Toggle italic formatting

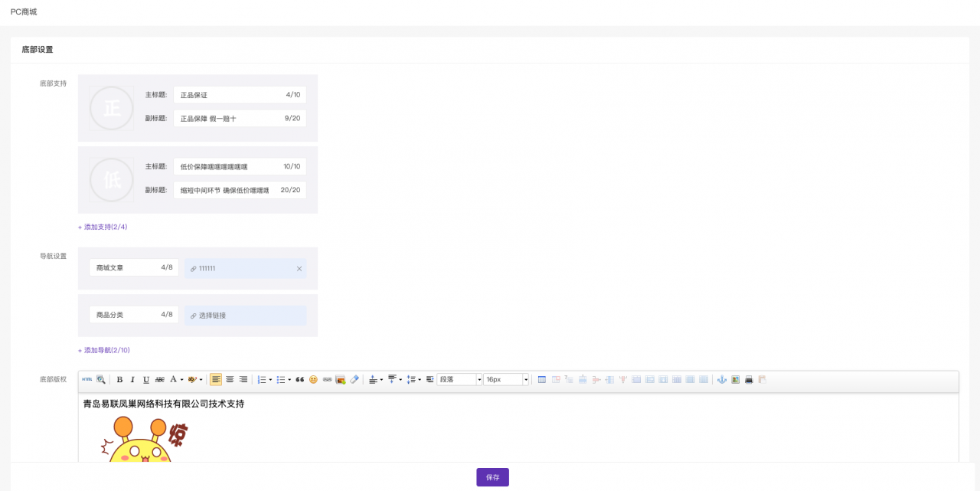[x=132, y=379]
